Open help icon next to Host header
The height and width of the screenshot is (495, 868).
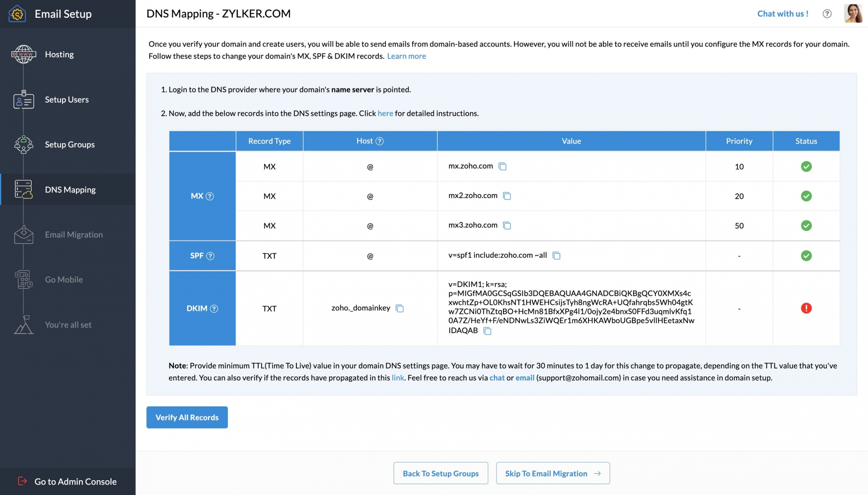[x=379, y=141]
